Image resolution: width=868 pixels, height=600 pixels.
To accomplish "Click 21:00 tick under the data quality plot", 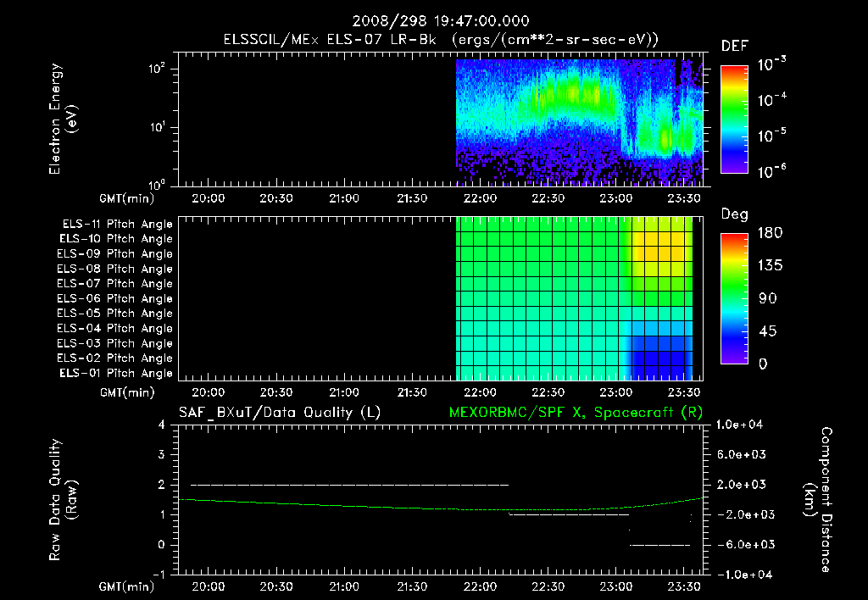I will tap(344, 586).
